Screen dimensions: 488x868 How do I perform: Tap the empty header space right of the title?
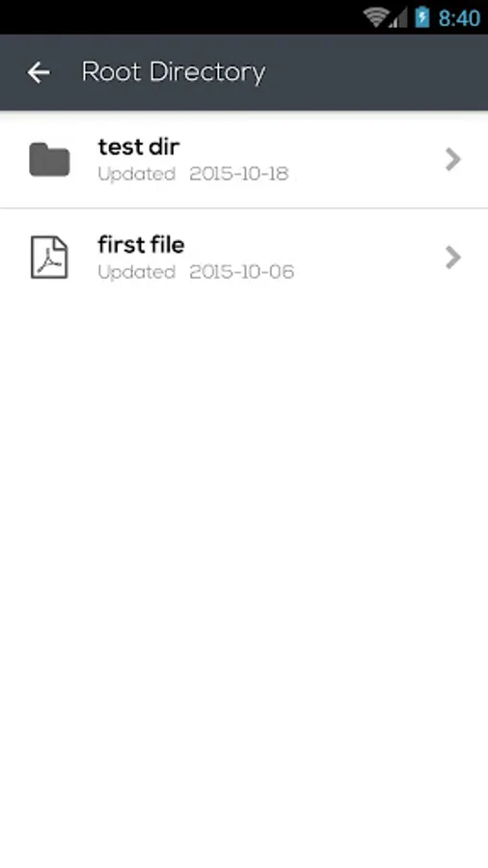click(x=376, y=72)
